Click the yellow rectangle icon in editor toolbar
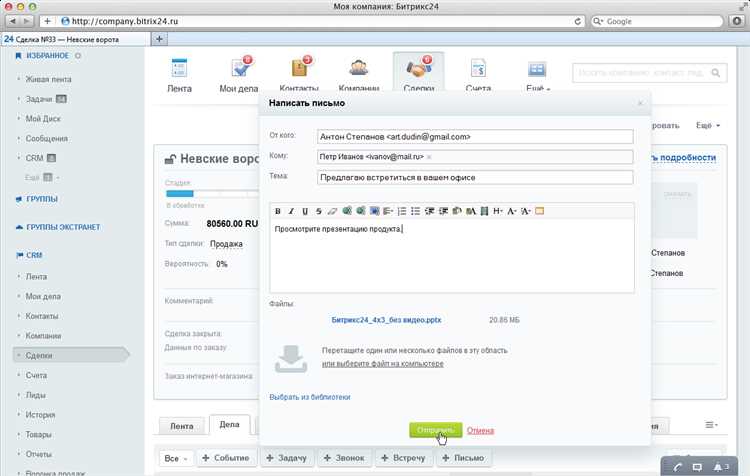750x476 pixels. [x=540, y=211]
